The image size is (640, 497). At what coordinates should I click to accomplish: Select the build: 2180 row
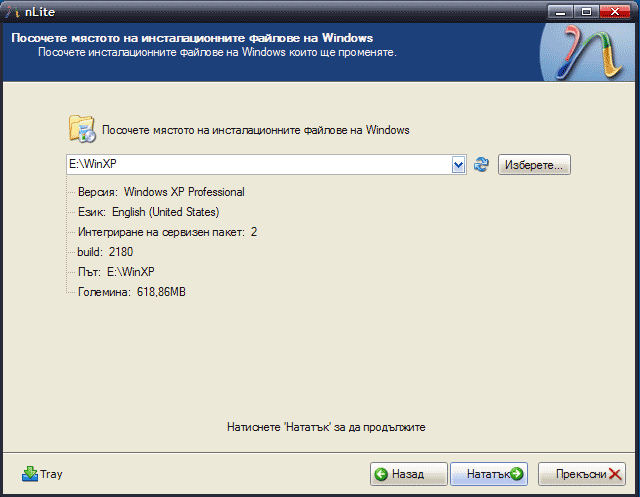click(105, 252)
